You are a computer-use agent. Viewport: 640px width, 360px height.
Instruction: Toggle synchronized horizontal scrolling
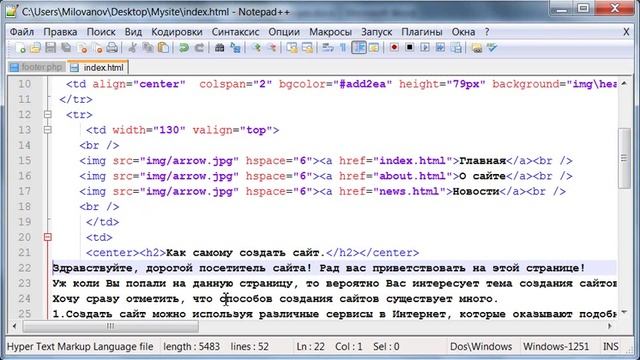tap(307, 48)
